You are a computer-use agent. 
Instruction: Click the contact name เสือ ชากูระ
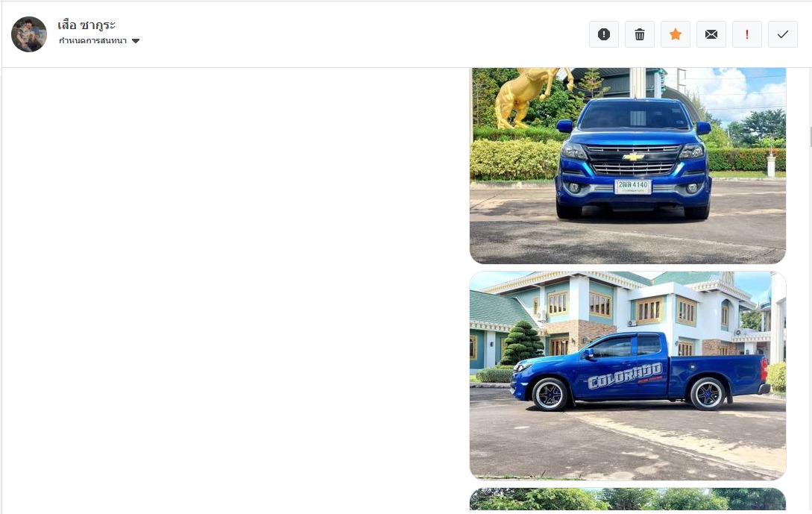(x=86, y=25)
